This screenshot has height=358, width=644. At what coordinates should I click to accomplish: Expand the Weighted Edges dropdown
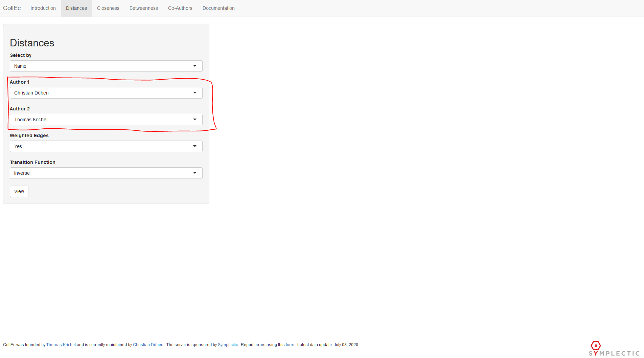[x=106, y=146]
